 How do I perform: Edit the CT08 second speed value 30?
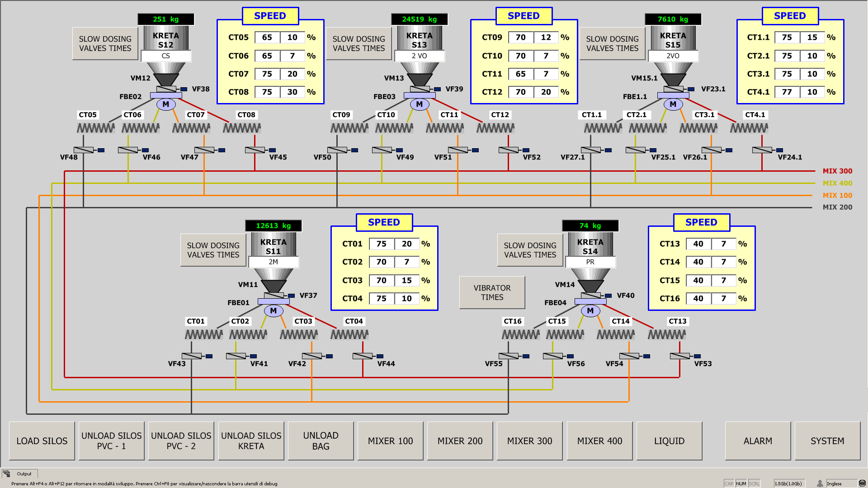click(292, 92)
